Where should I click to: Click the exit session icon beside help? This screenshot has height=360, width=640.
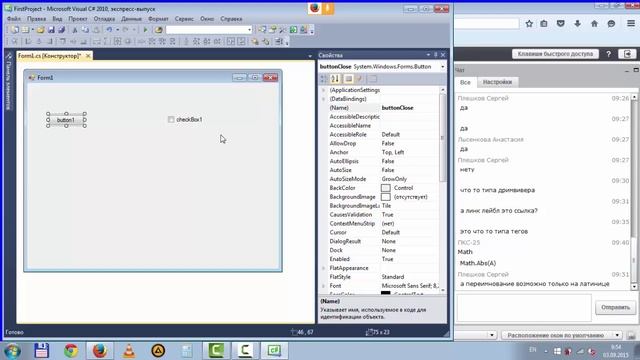627,54
